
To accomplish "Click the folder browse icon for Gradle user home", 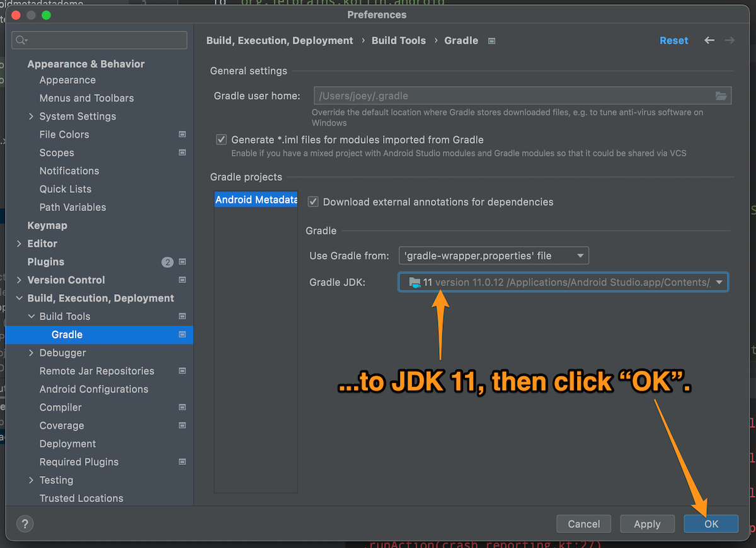I will 721,96.
